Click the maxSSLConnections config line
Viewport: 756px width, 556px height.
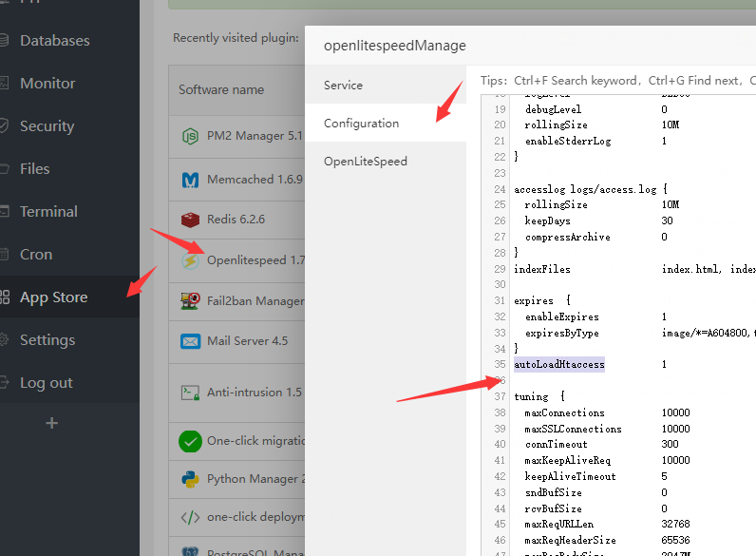point(573,429)
